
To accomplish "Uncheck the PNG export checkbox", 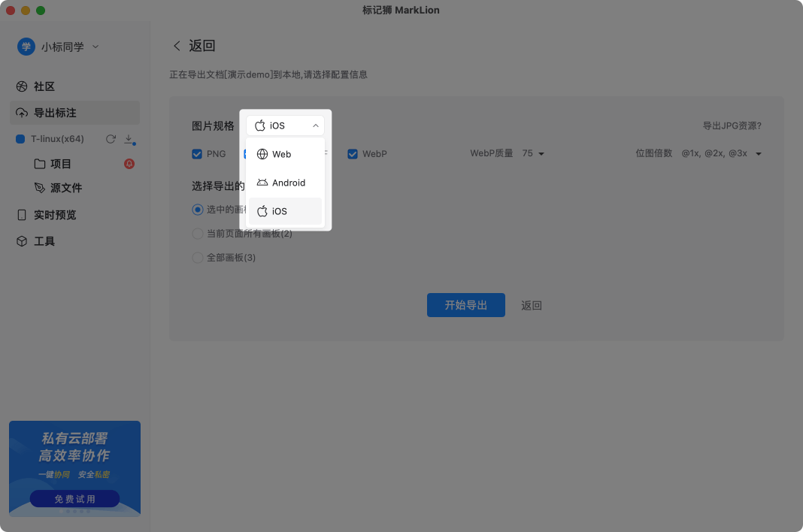I will [195, 153].
